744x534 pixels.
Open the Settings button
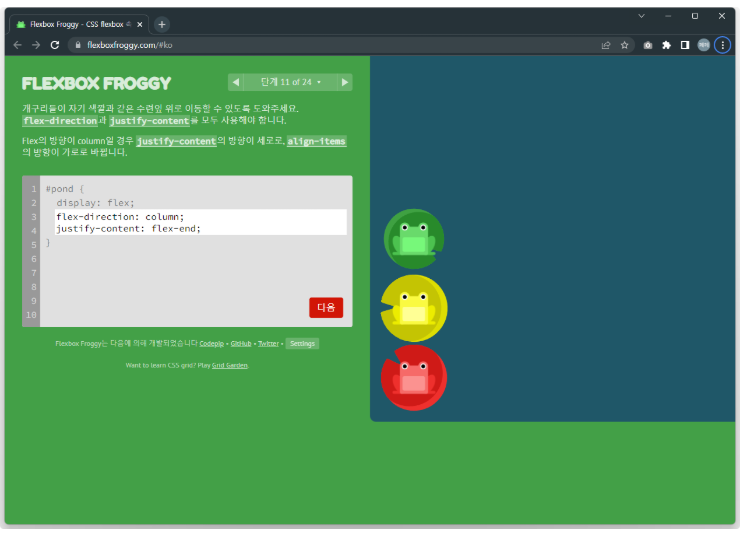pos(302,344)
